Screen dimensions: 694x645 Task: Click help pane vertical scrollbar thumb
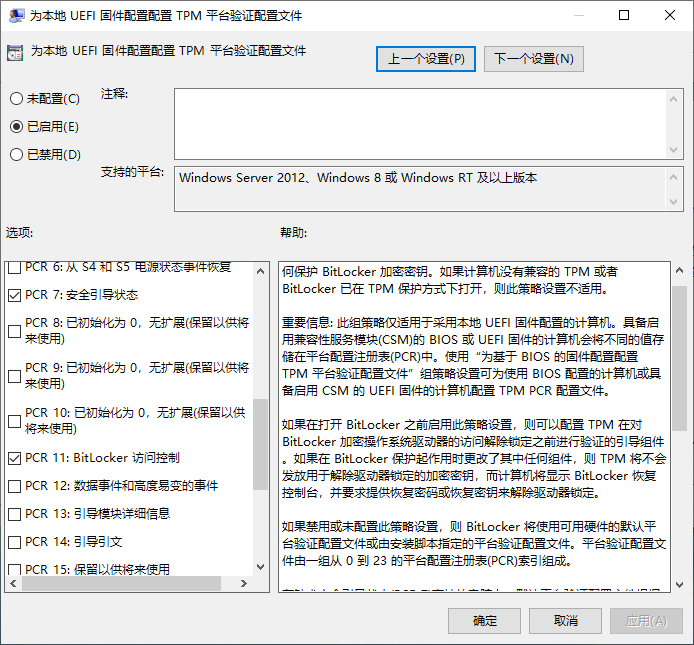pos(679,359)
